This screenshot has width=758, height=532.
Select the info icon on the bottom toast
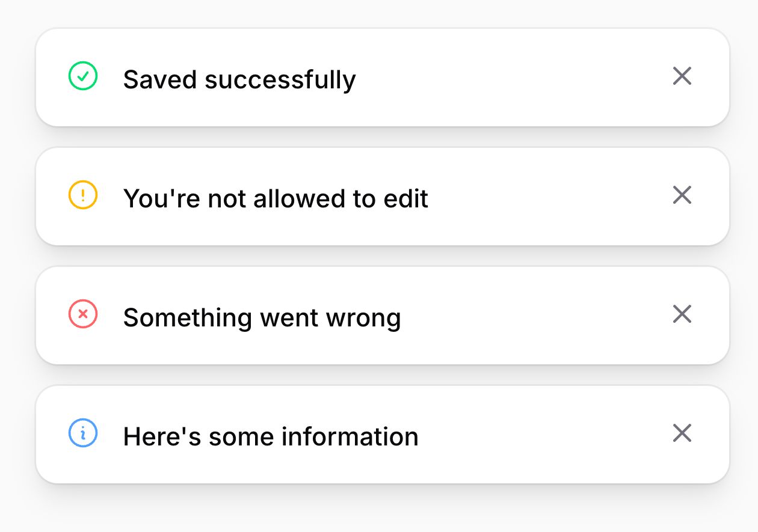point(83,434)
